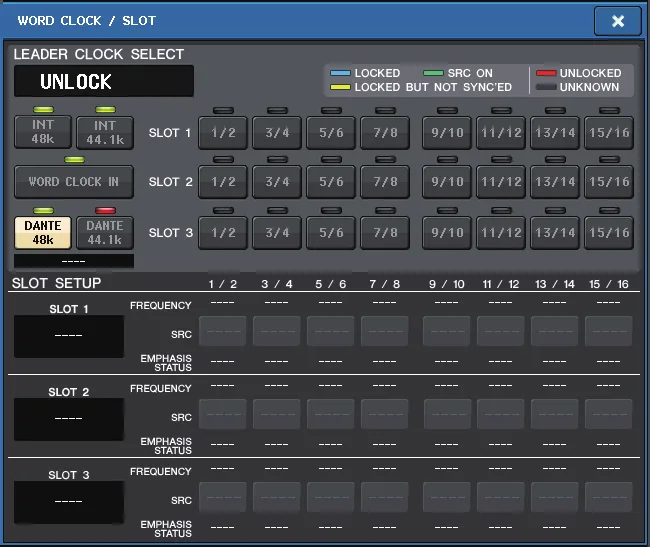Viewport: 650px width, 547px height.
Task: Select SLOT 1 channels 13/14 clock button
Action: (555, 133)
